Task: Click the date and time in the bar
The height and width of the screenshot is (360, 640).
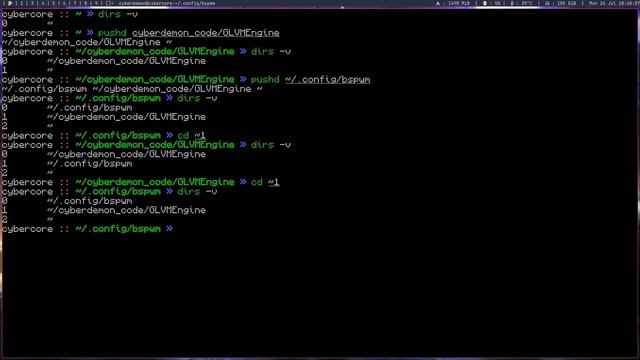Action: pos(614,3)
